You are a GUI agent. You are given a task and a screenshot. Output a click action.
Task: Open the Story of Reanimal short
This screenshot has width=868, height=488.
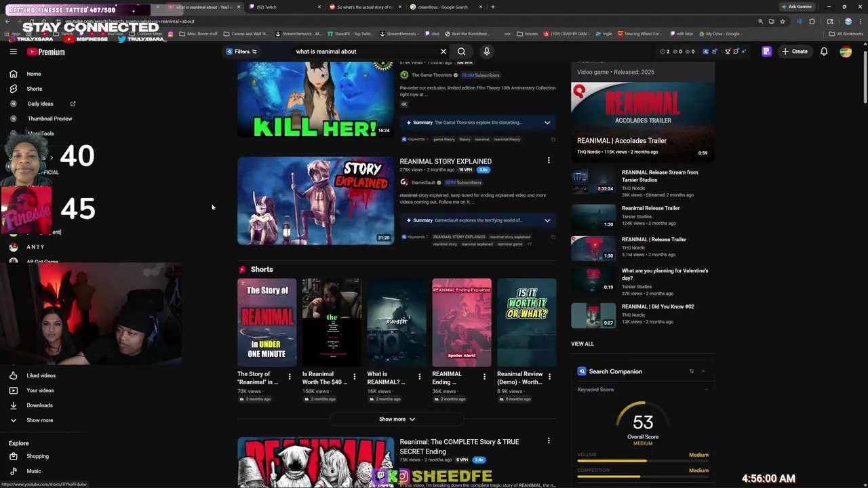pos(267,323)
